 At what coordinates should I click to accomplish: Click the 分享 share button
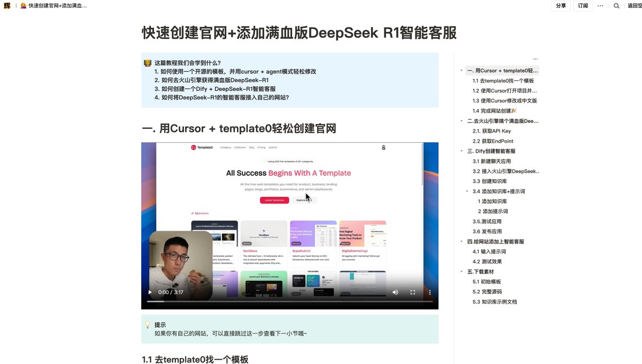561,6
